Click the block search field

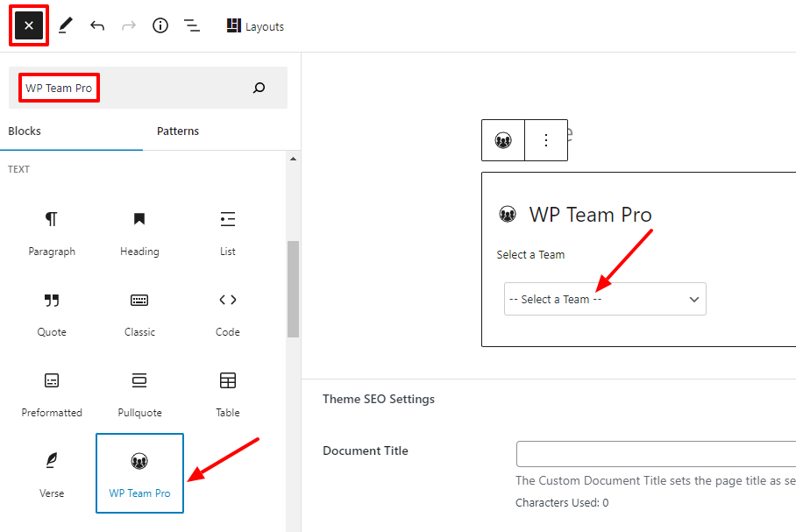(x=148, y=88)
